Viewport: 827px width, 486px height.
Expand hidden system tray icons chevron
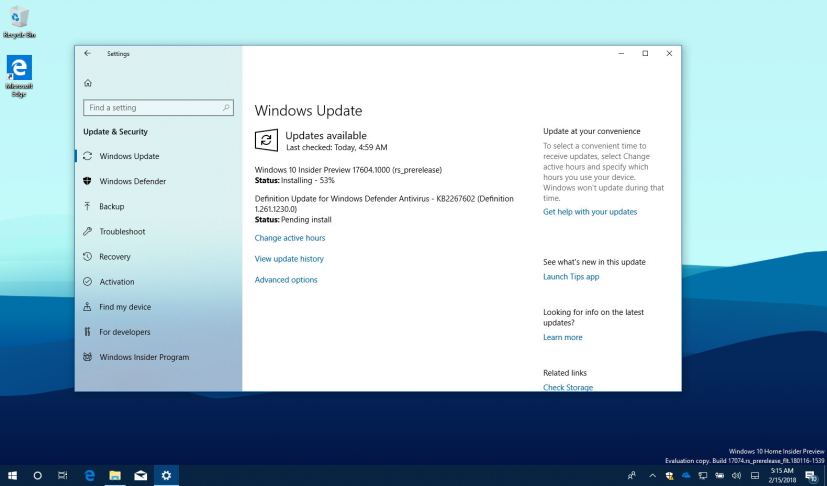tap(652, 475)
